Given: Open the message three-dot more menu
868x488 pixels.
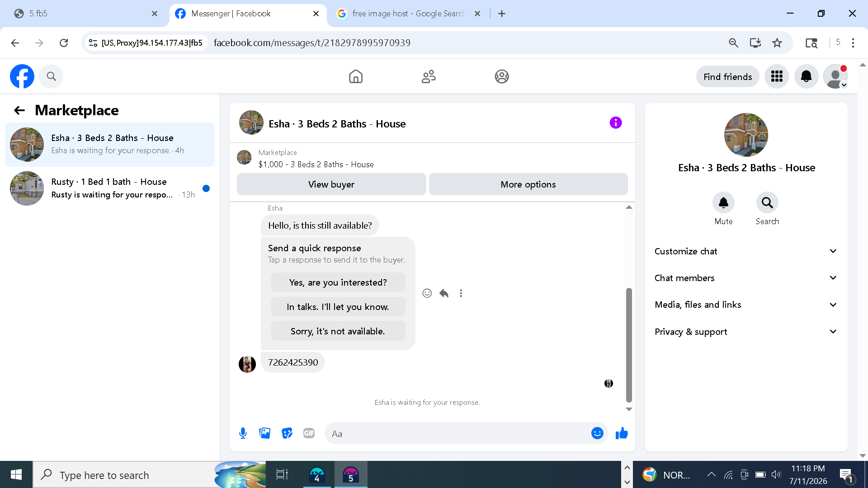Looking at the screenshot, I should 461,293.
